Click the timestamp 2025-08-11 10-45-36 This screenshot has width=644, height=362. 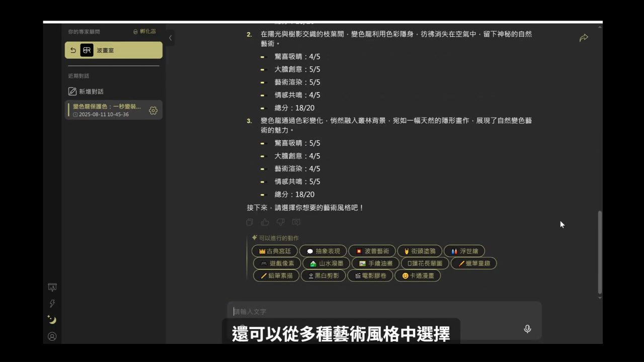point(104,115)
